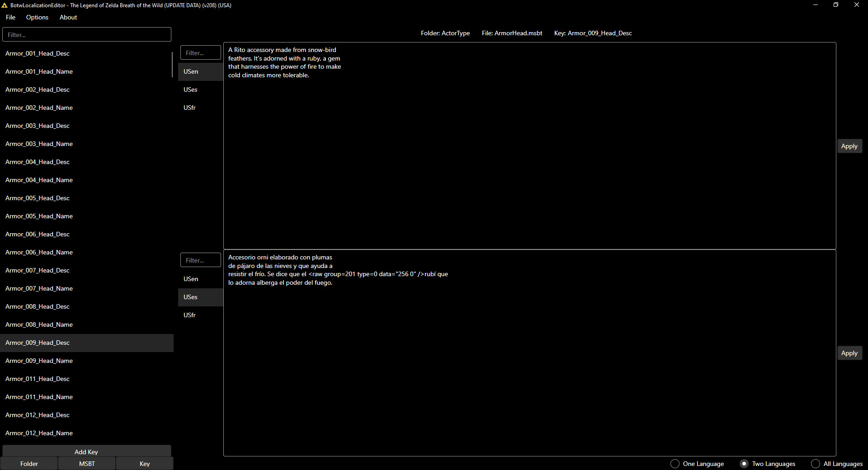The height and width of the screenshot is (470, 868).
Task: Switch to the Key tab
Action: click(x=145, y=464)
